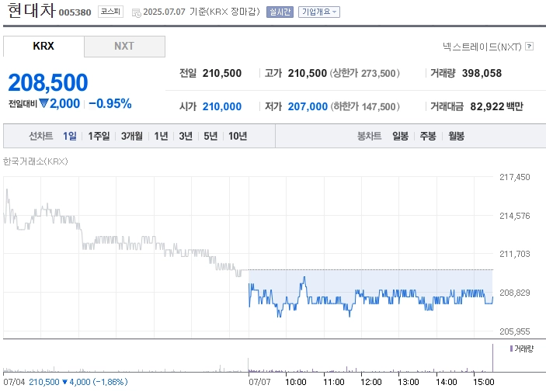Image resolution: width=546 pixels, height=392 pixels.
Task: Select the 5년 line chart period
Action: [210, 136]
